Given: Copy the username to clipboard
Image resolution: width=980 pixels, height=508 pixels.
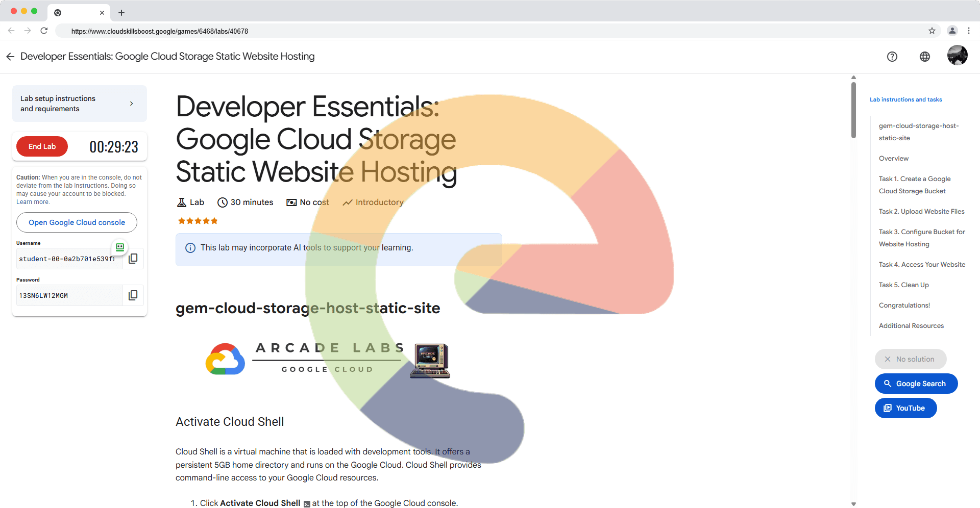Looking at the screenshot, I should click(x=133, y=259).
